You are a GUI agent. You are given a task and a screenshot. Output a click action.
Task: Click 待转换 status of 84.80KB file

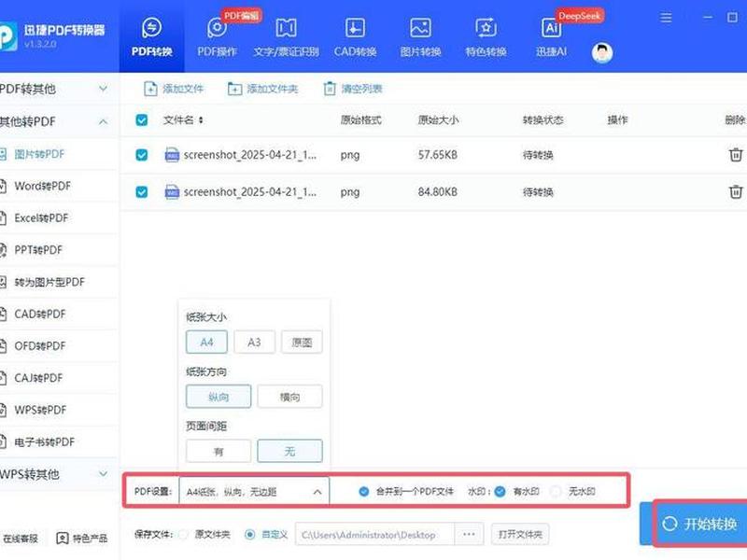538,192
